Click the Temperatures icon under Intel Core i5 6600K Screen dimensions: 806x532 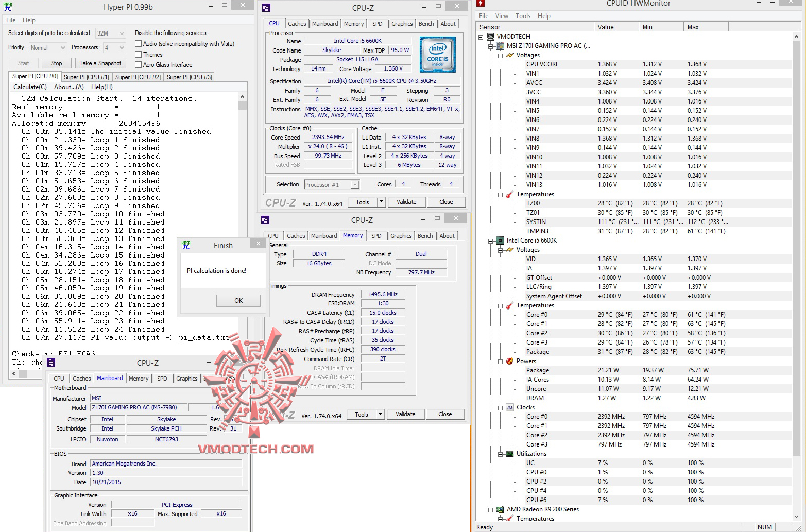510,305
